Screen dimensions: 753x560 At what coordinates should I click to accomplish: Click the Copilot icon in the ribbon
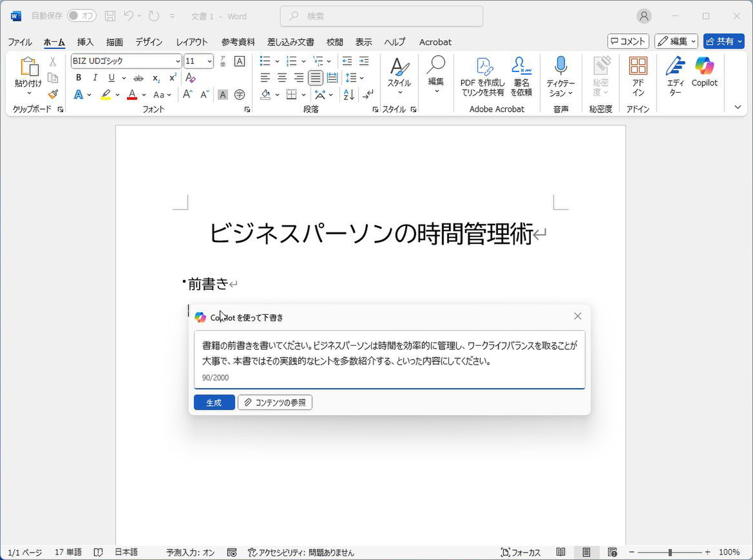704,67
